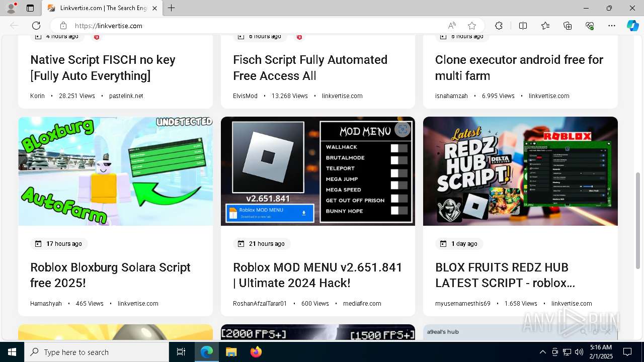Click the page vertical scrollbar thumb
The height and width of the screenshot is (362, 644).
click(x=638, y=220)
